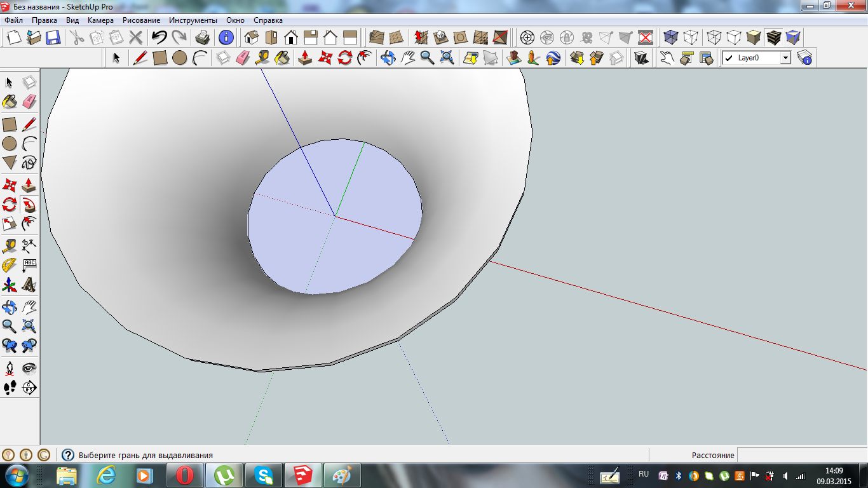Toggle X-ray face style
The height and width of the screenshot is (488, 868).
point(671,37)
